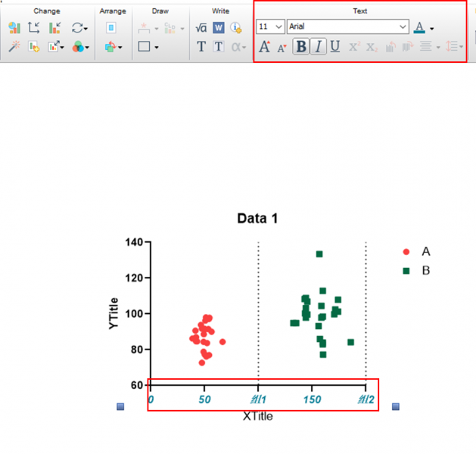Click the Add data sets icon
The width and height of the screenshot is (476, 454).
click(x=34, y=47)
